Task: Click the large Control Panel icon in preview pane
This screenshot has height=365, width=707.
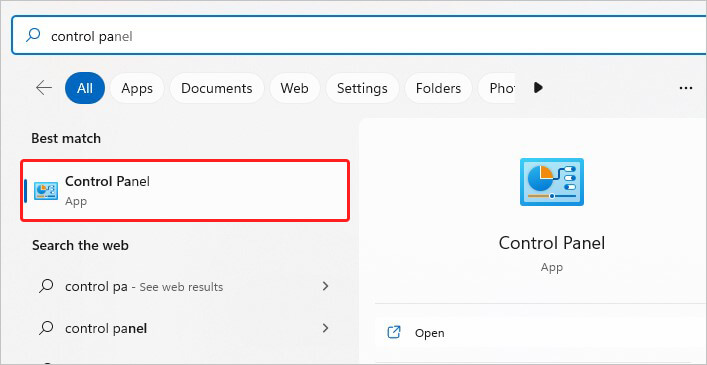Action: click(x=552, y=182)
